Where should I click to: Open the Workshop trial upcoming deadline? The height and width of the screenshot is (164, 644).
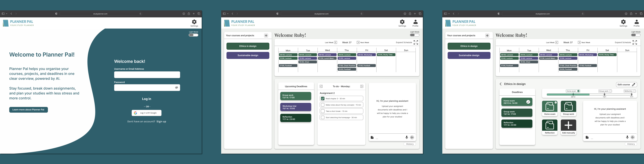296,107
